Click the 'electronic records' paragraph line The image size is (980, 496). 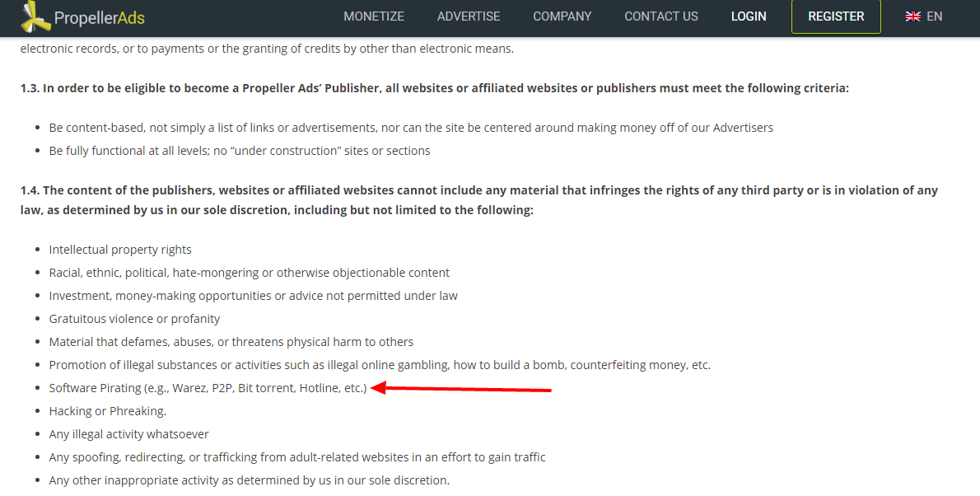(267, 49)
